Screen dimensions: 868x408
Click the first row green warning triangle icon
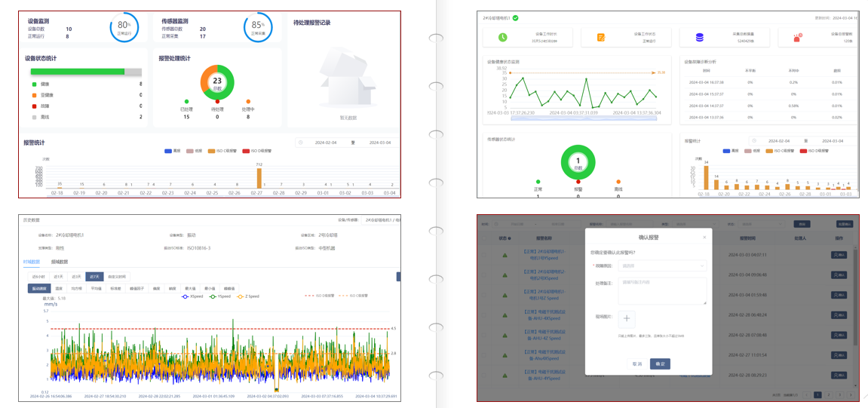(x=505, y=255)
